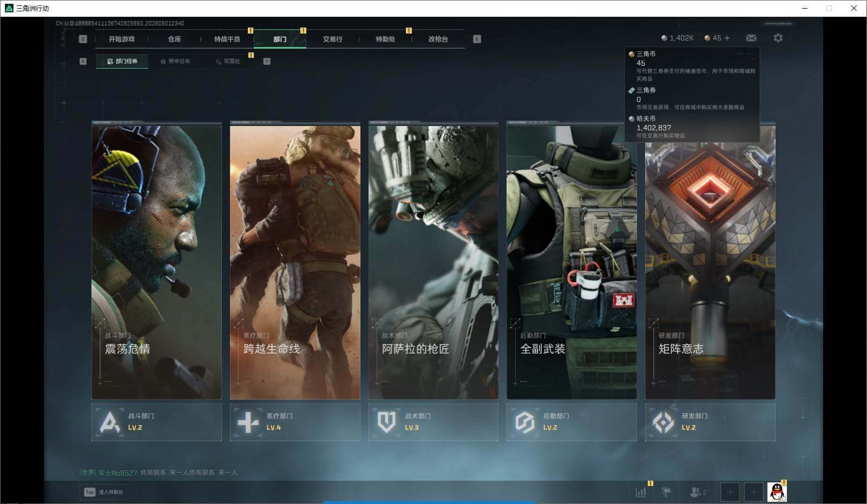This screenshot has height=504, width=867.
Task: Click the E key hint right of 改枪台
Action: [x=477, y=39]
